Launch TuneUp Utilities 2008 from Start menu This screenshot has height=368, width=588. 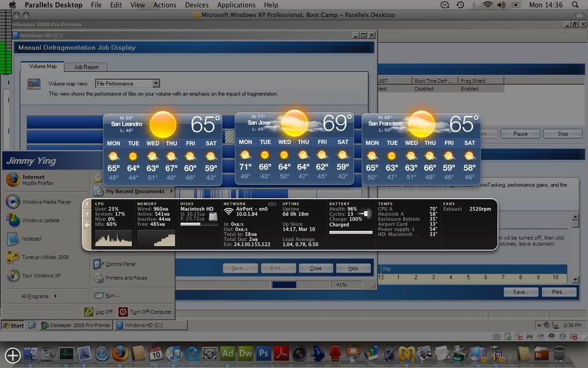point(46,257)
